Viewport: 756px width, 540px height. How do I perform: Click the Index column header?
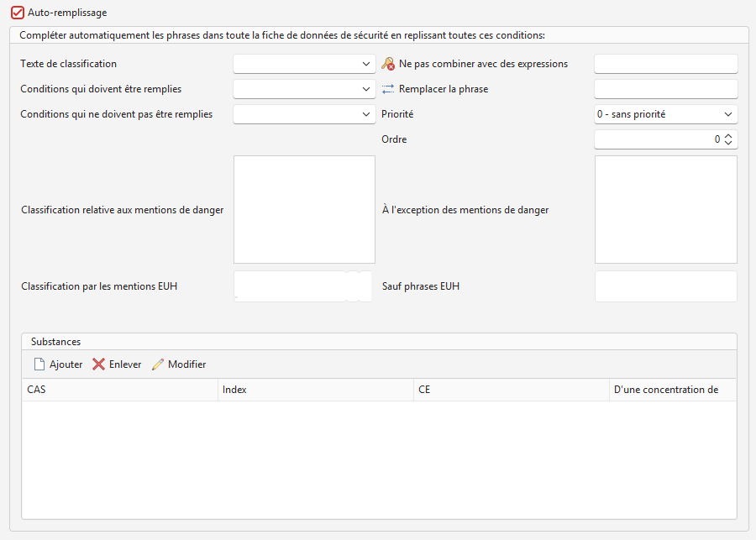pos(316,390)
